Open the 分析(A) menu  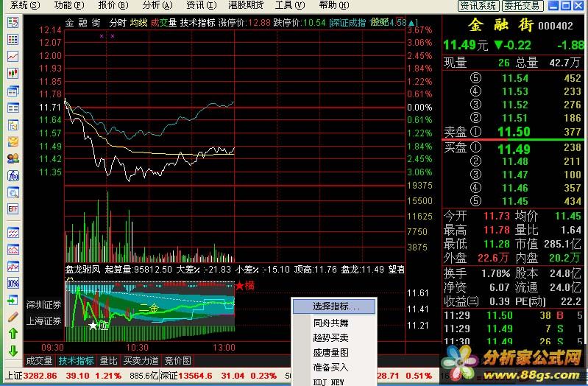pyautogui.click(x=157, y=5)
